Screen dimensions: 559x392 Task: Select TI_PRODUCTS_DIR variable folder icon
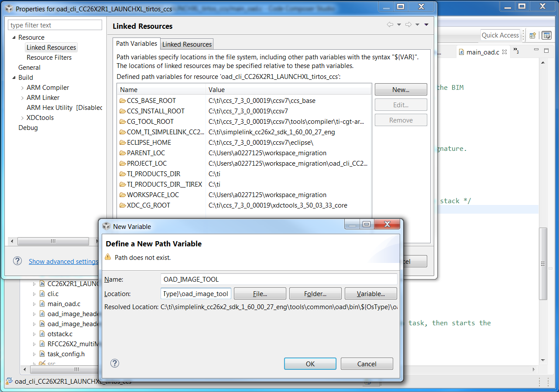click(x=122, y=174)
